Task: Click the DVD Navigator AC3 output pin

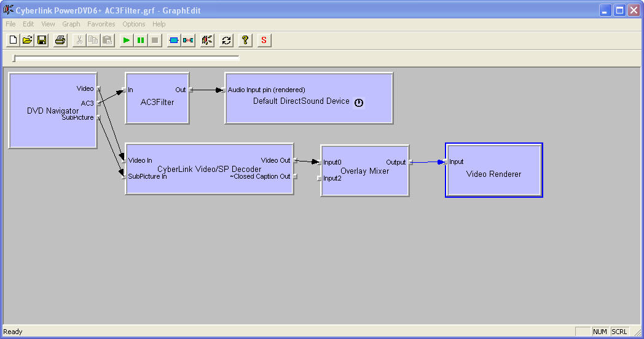Action: 98,103
